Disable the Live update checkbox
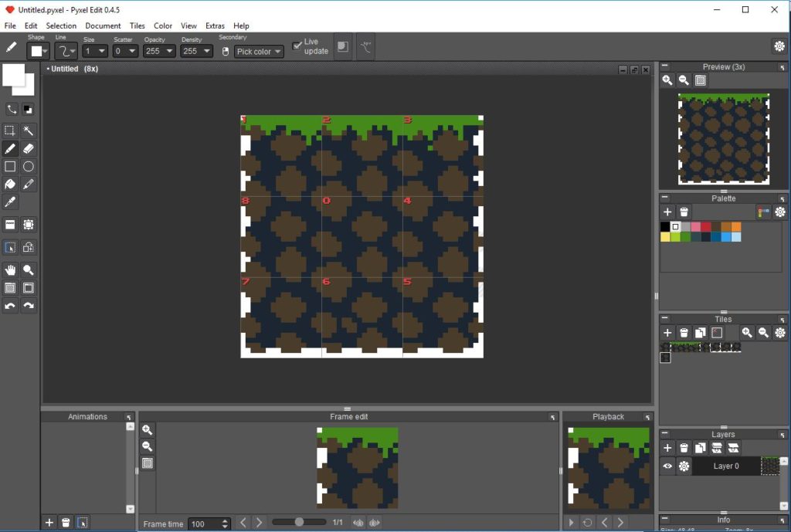Image resolution: width=791 pixels, height=532 pixels. pos(297,45)
